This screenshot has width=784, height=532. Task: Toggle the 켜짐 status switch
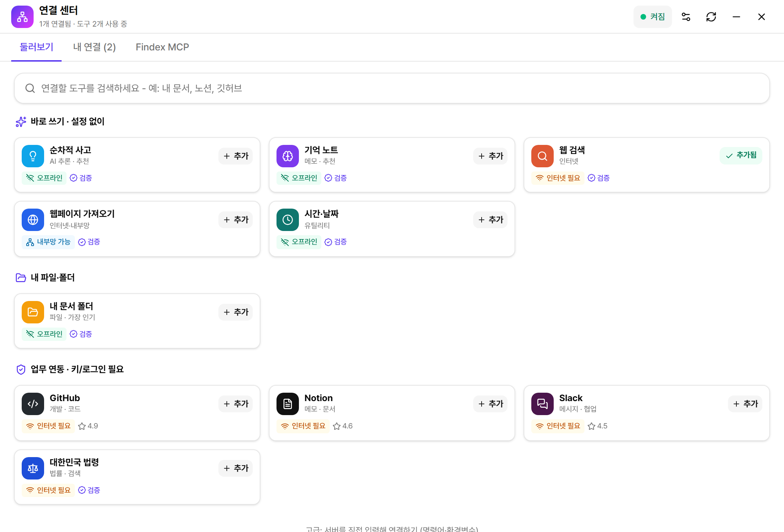652,17
